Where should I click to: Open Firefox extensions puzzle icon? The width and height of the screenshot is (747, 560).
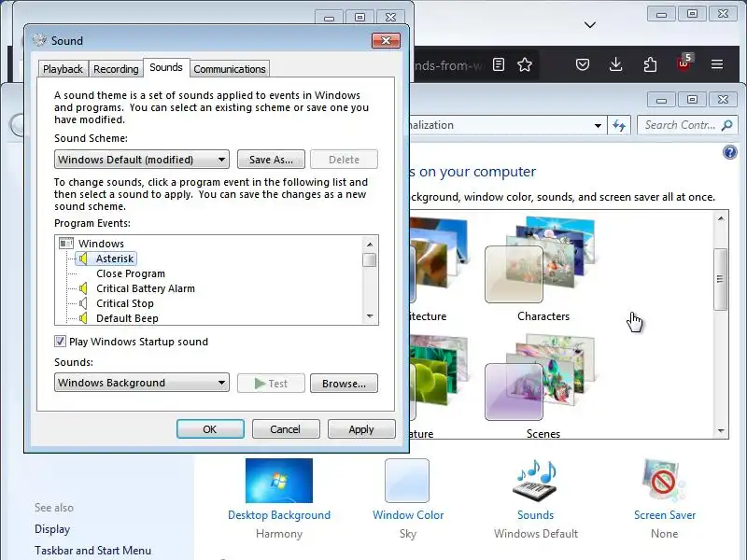point(650,64)
